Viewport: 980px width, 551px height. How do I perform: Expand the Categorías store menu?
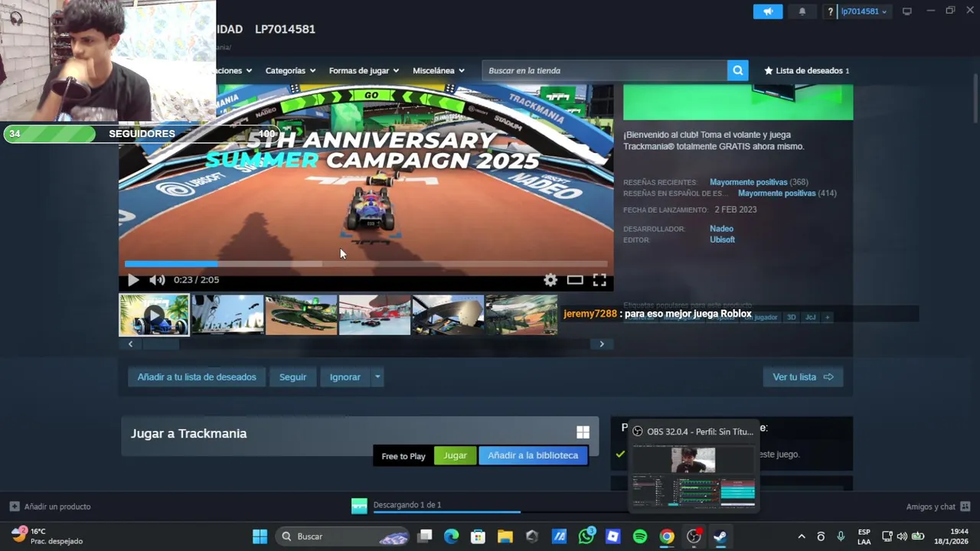click(290, 70)
